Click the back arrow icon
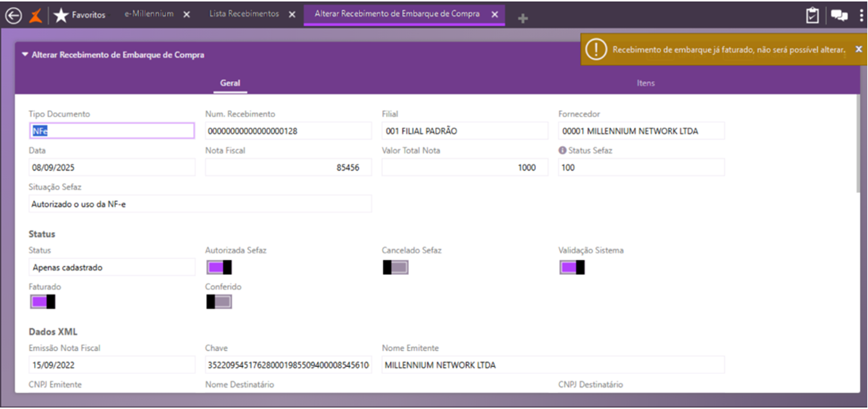The height and width of the screenshot is (409, 868). 14,15
